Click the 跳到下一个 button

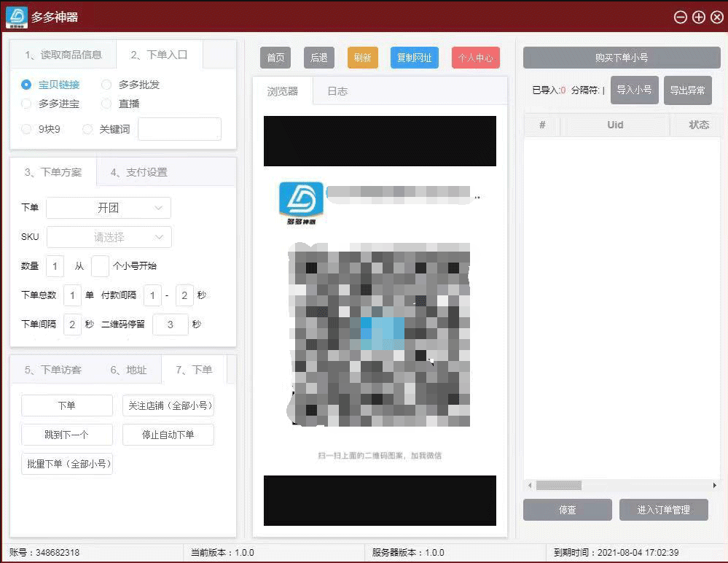pos(67,435)
